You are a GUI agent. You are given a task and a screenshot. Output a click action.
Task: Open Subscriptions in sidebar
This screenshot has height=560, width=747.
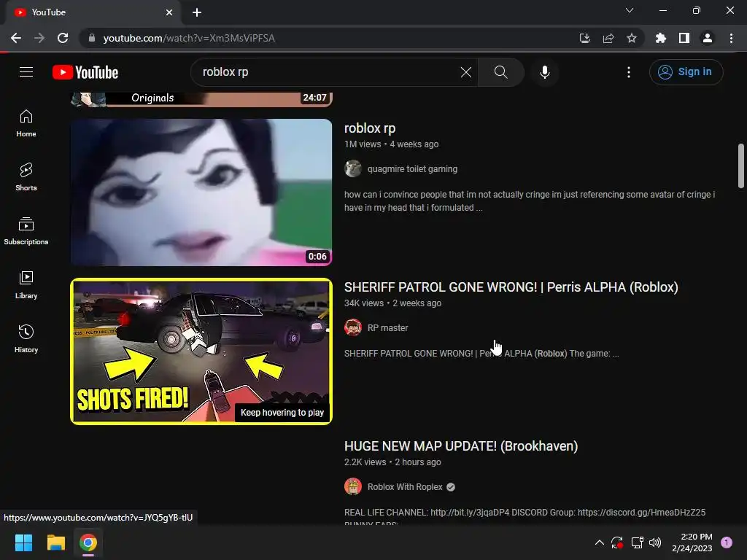[x=26, y=231]
